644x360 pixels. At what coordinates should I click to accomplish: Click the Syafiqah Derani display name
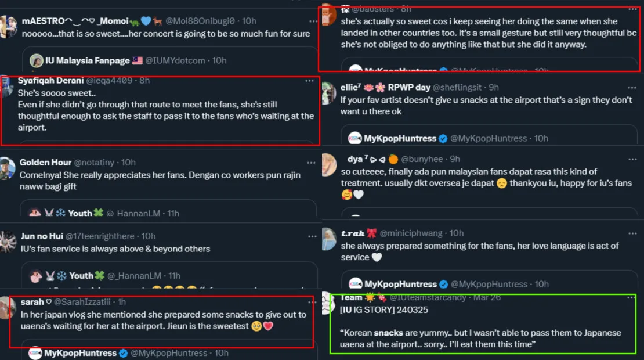50,81
